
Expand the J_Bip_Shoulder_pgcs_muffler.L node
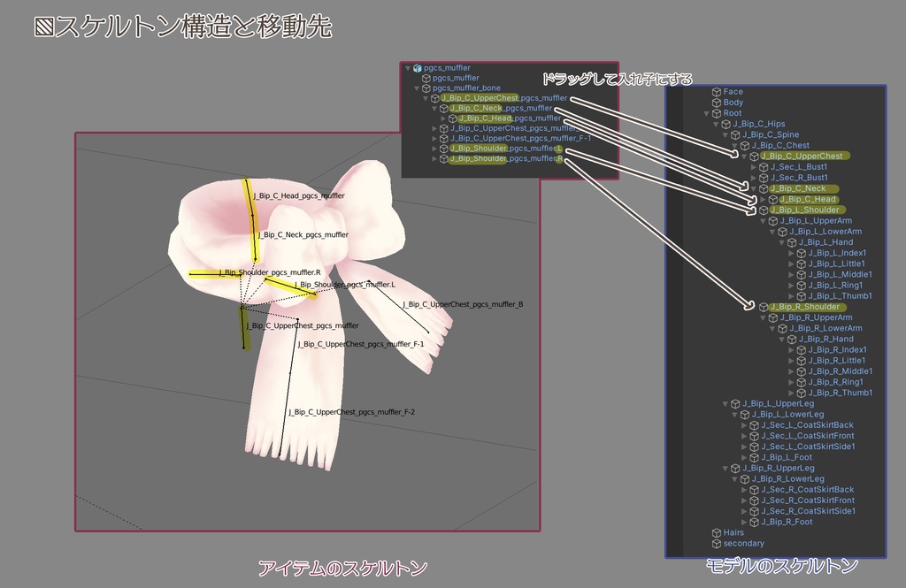pos(434,149)
